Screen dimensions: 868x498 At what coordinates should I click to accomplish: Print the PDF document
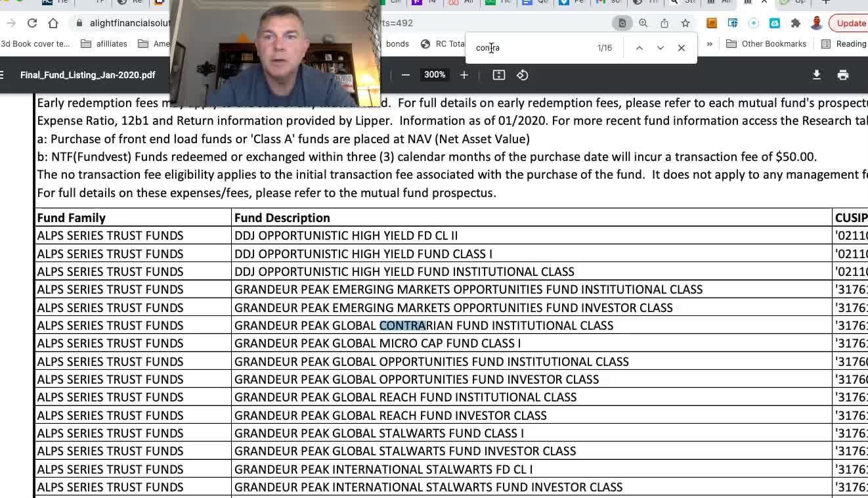click(843, 75)
